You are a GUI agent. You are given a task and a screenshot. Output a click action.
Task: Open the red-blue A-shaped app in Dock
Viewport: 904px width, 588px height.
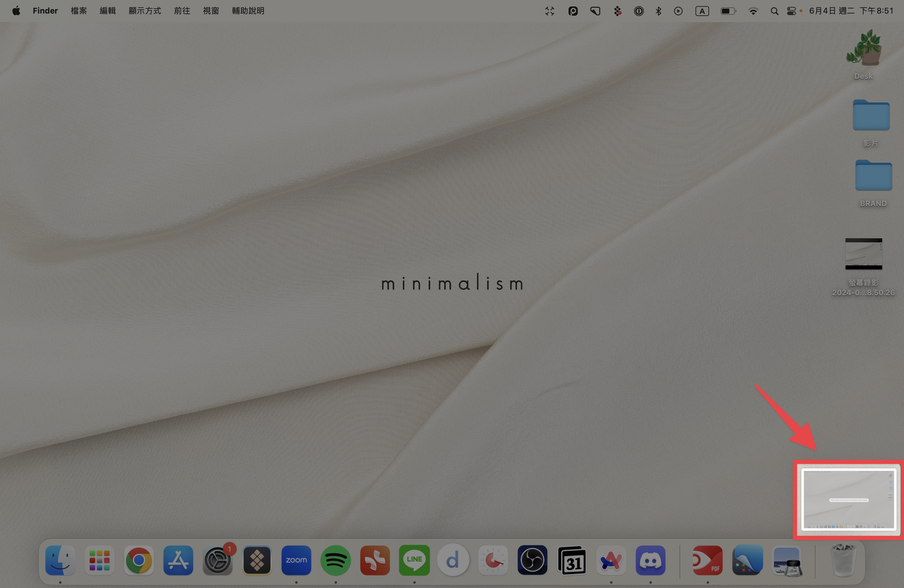click(x=611, y=560)
